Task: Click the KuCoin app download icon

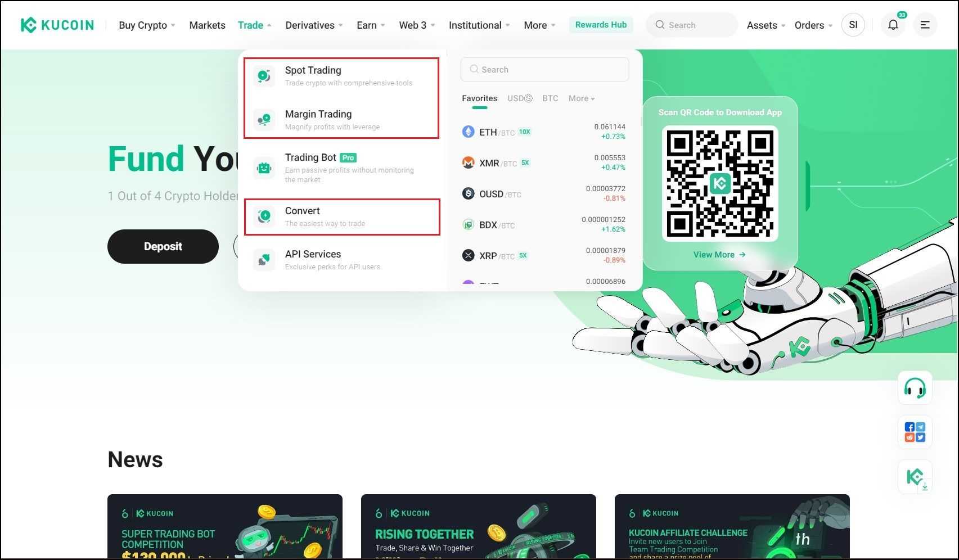Action: (x=915, y=476)
